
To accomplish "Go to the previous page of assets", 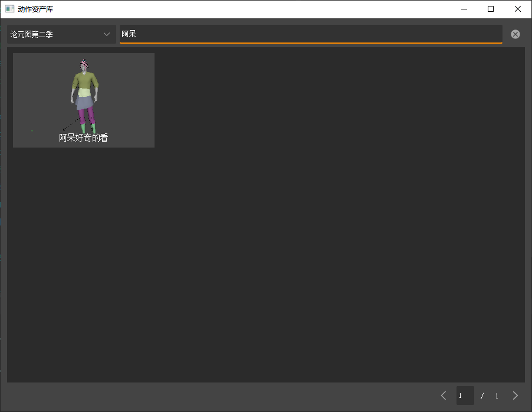I will pos(444,395).
